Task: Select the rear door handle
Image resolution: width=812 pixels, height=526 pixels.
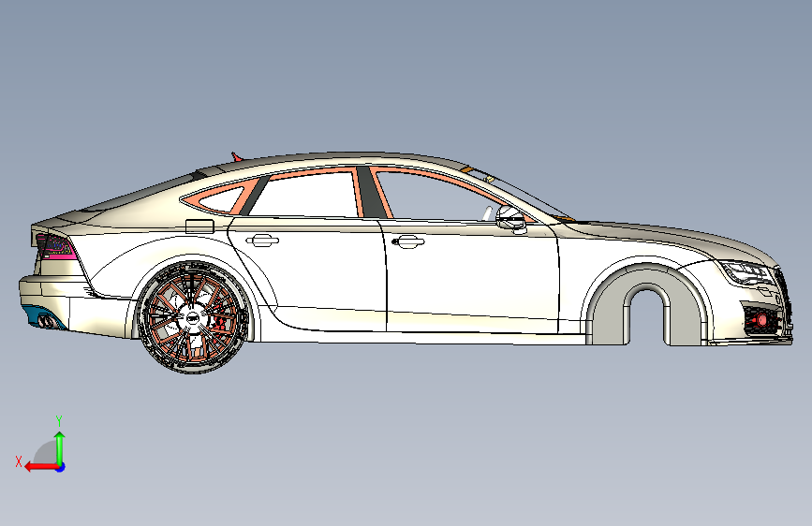Action: pyautogui.click(x=262, y=240)
